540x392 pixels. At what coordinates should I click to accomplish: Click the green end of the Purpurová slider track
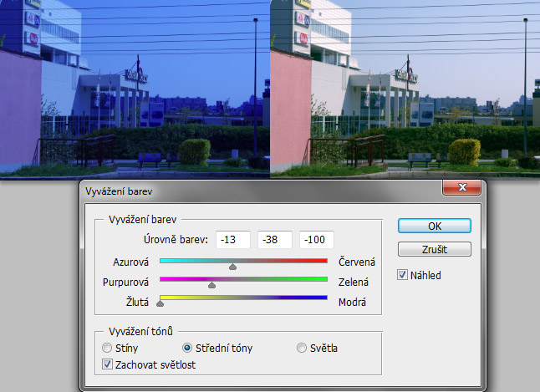pyautogui.click(x=323, y=279)
